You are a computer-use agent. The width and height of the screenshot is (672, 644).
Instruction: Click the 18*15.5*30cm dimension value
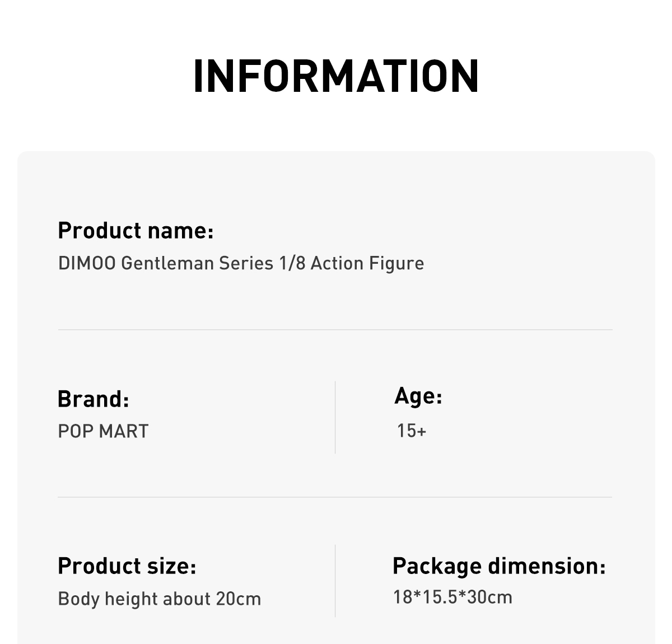point(452,597)
